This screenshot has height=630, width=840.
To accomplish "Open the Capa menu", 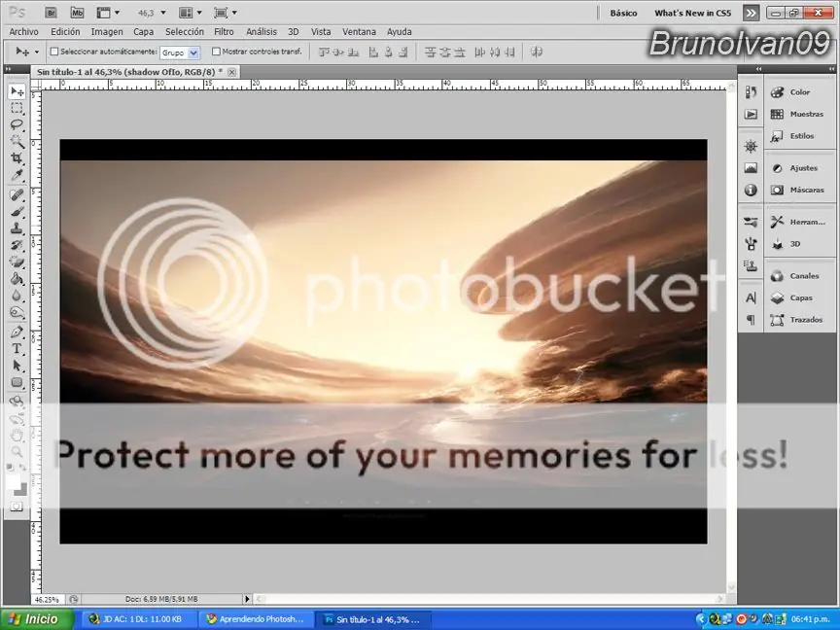I will click(143, 32).
